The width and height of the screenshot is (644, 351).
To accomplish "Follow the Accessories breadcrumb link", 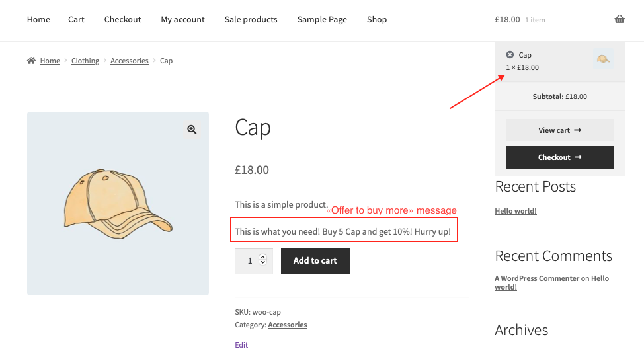I will point(130,61).
